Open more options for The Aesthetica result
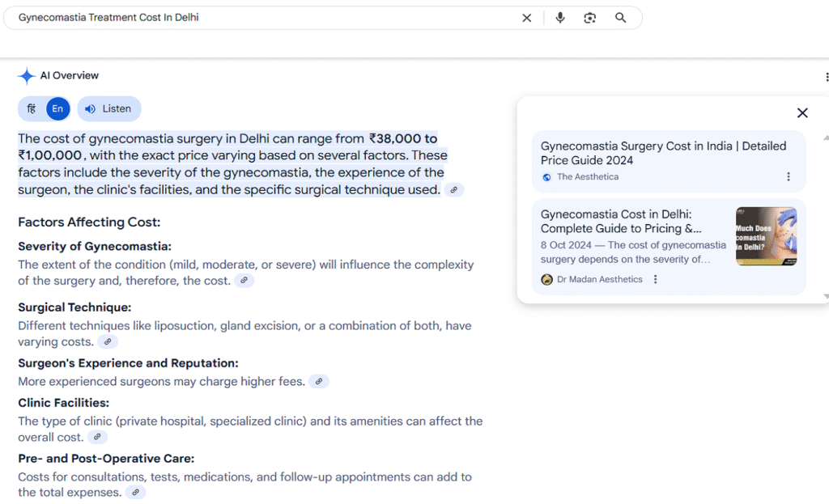 pyautogui.click(x=789, y=177)
